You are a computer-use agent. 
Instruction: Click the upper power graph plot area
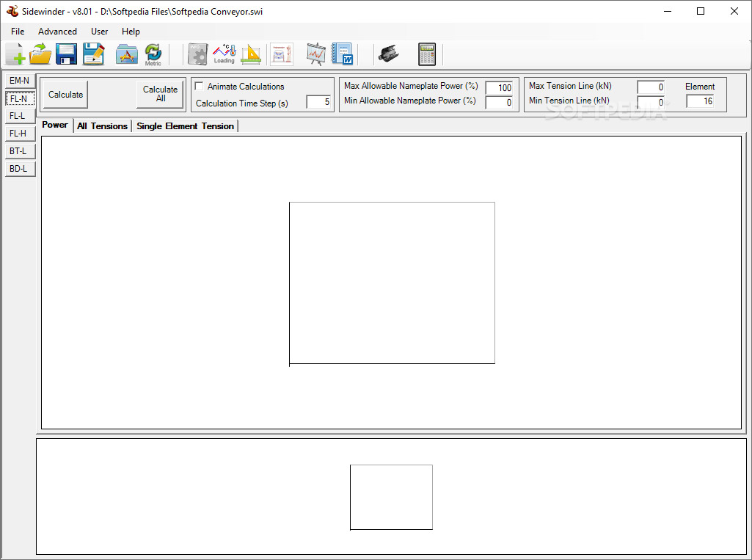(x=392, y=283)
